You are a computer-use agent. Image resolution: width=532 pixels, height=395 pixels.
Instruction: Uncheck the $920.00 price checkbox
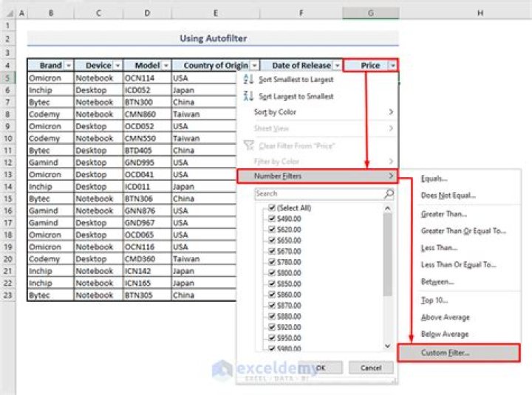pyautogui.click(x=271, y=327)
